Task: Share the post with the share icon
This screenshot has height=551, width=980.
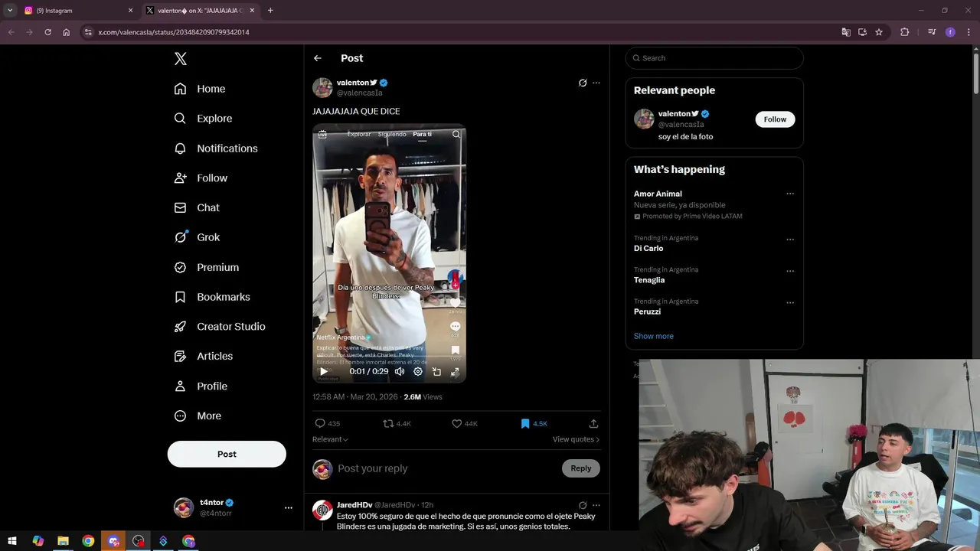Action: tap(593, 423)
